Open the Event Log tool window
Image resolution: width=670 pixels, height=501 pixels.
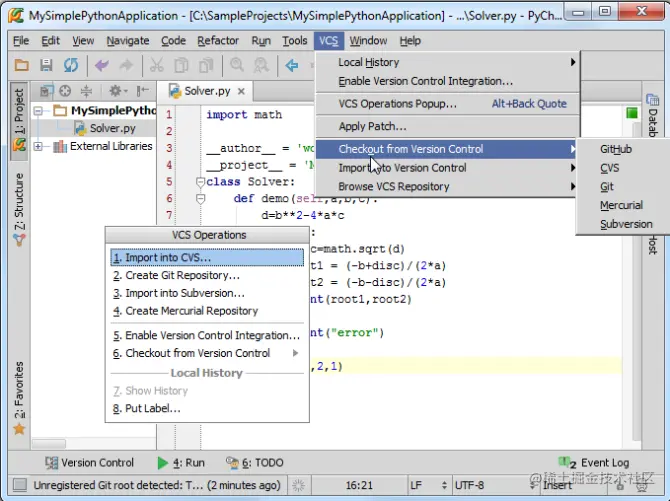click(x=594, y=463)
